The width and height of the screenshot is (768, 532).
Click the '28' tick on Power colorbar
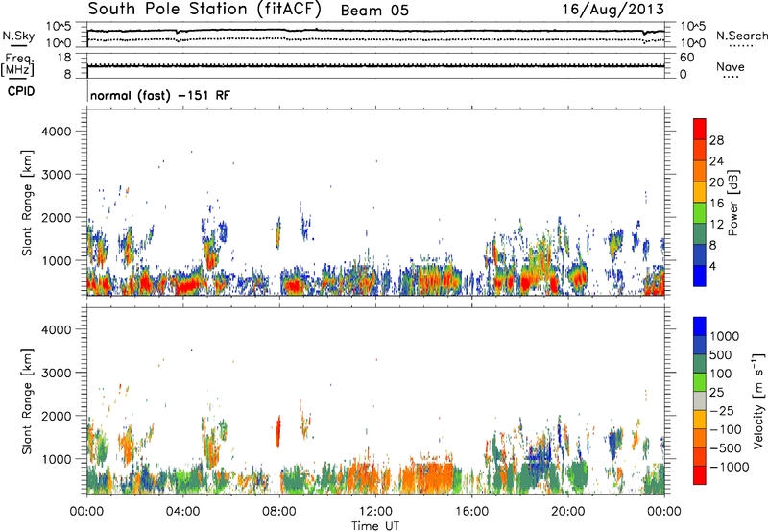[x=716, y=140]
